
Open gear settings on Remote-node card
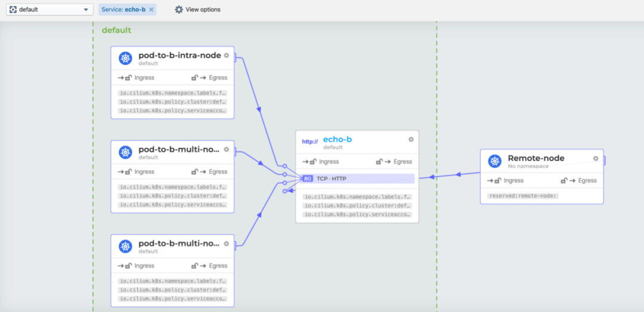[x=596, y=158]
